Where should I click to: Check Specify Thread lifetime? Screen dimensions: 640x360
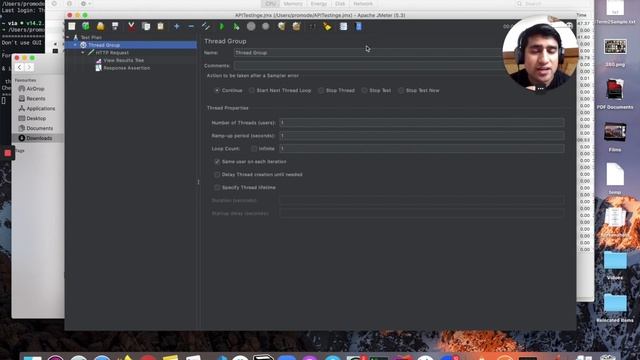click(x=217, y=188)
